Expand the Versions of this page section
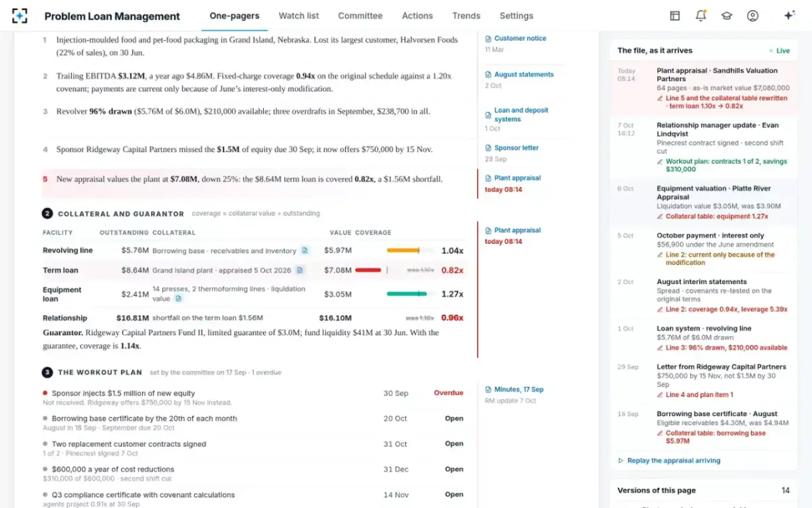 click(704, 490)
